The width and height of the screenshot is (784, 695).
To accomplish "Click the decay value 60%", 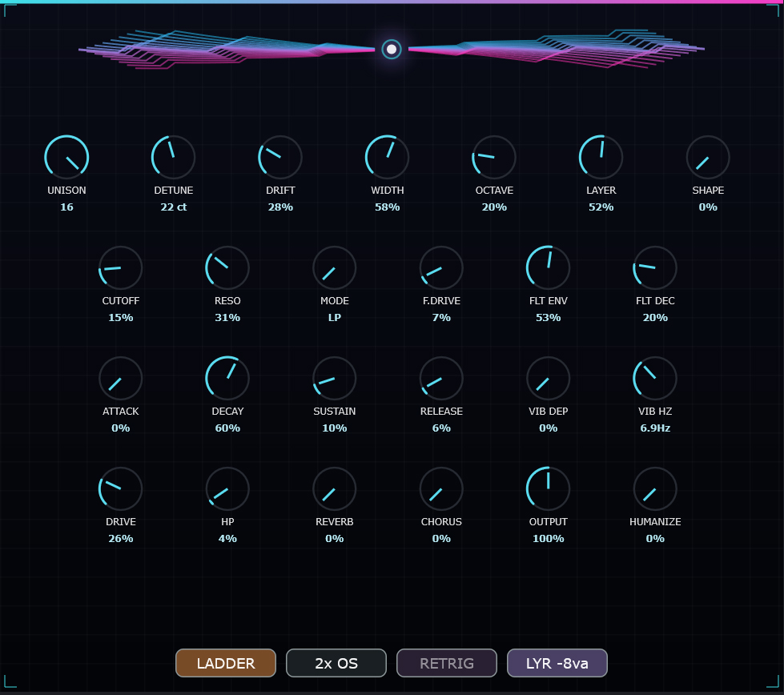I will [227, 428].
